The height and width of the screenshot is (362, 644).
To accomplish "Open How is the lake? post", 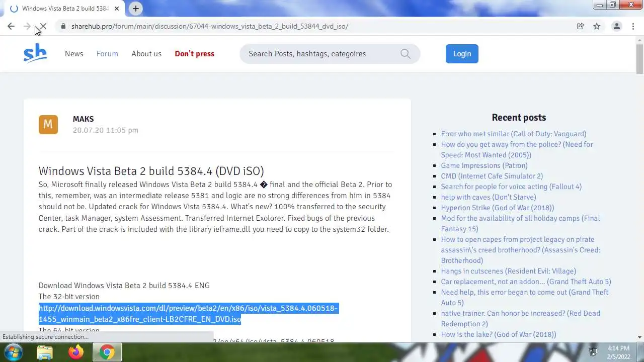I will coord(499,334).
